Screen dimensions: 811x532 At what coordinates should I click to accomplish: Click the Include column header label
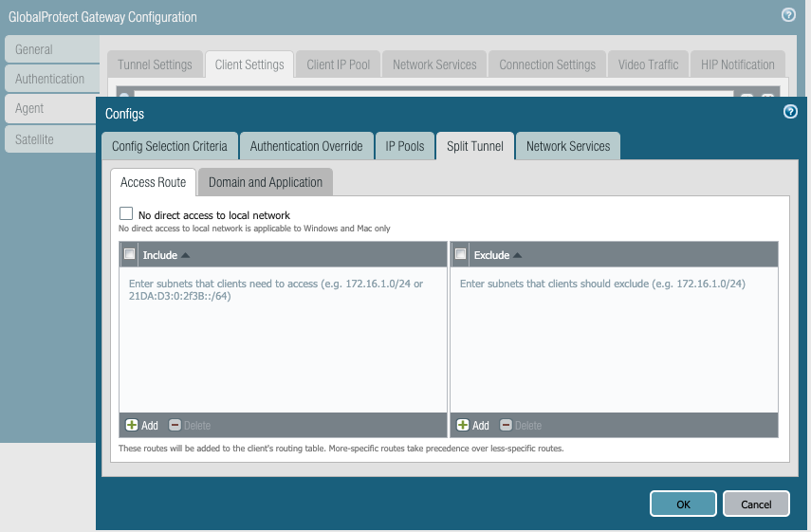[159, 255]
